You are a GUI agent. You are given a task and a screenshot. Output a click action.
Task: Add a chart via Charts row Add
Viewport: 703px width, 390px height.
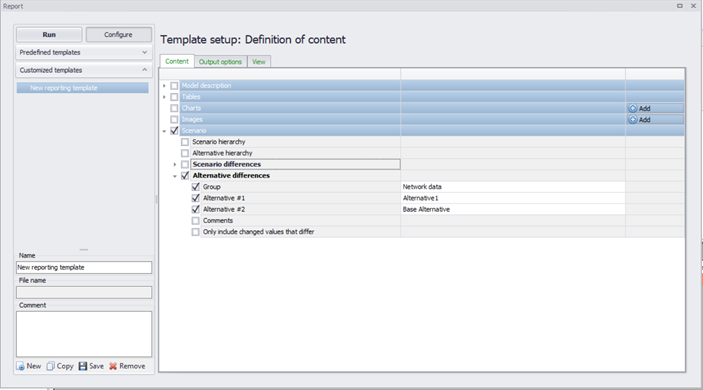(655, 108)
